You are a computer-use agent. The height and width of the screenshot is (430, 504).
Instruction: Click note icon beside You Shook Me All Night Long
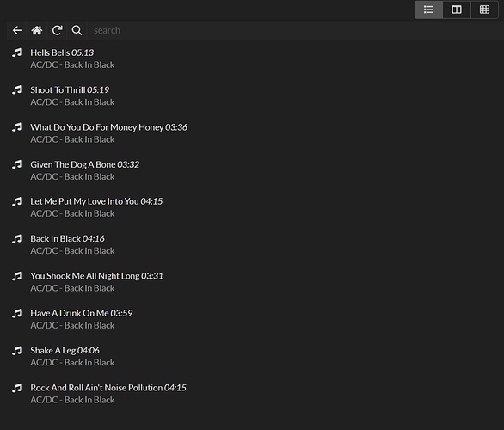[17, 276]
